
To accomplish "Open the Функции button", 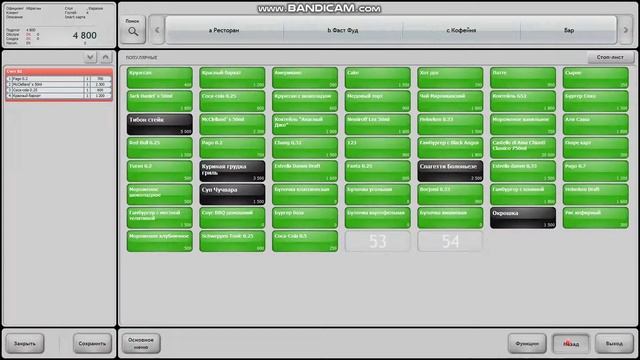I will coord(527,344).
